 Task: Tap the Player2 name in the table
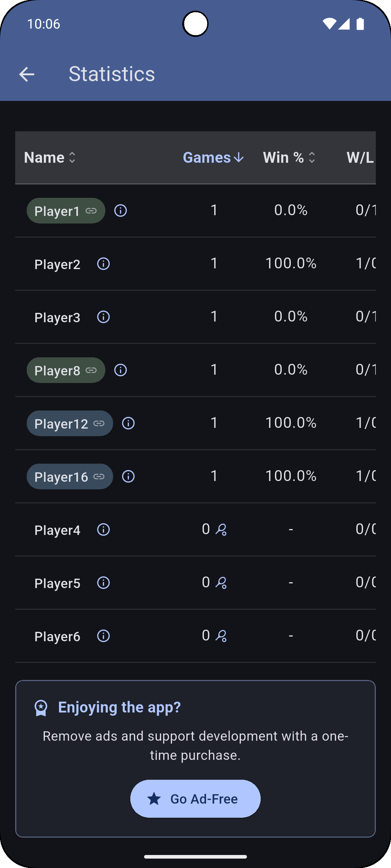point(57,264)
